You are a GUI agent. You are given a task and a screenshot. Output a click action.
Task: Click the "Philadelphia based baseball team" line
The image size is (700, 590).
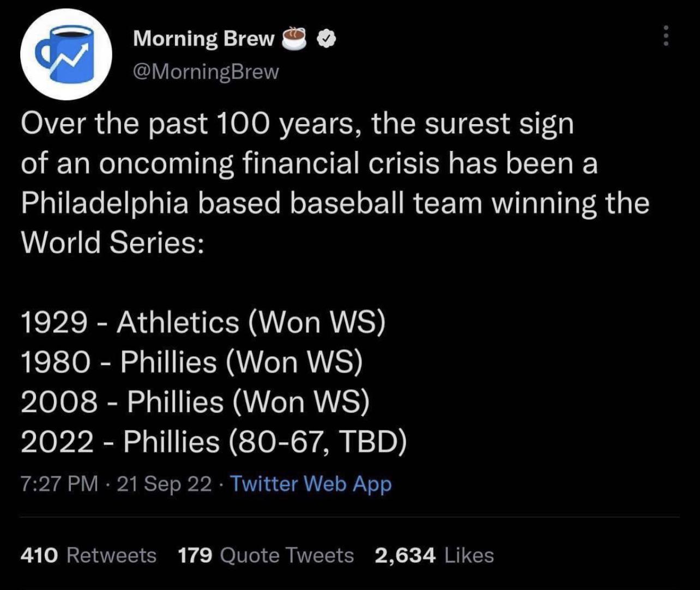coord(335,203)
